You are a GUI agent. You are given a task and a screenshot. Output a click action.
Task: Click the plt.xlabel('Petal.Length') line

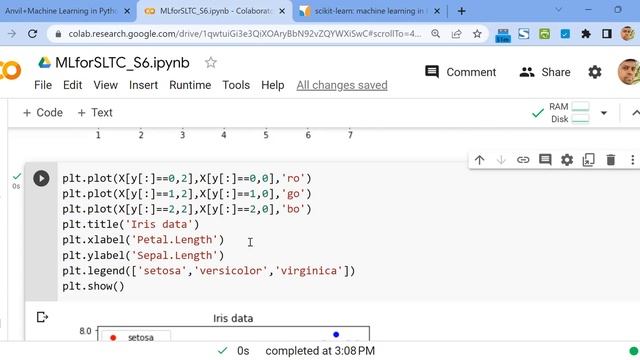143,240
